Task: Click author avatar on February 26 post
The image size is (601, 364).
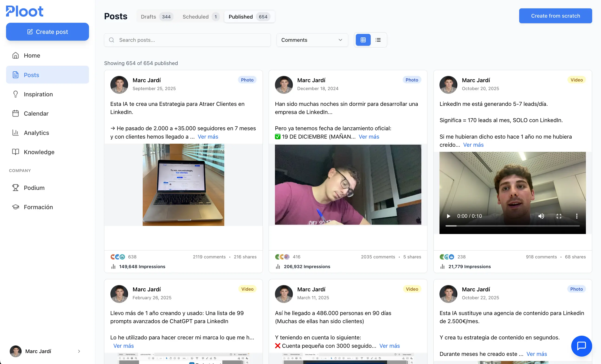Action: coord(119,294)
